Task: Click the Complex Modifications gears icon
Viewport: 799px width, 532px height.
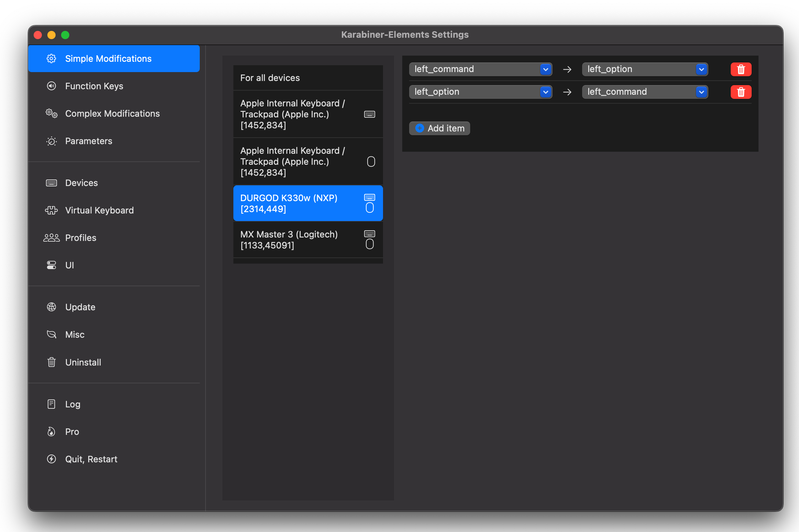Action: pyautogui.click(x=51, y=113)
